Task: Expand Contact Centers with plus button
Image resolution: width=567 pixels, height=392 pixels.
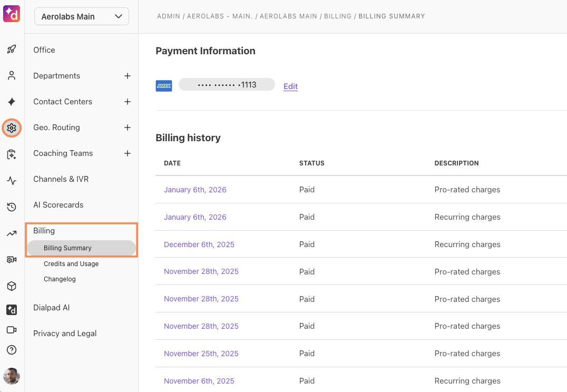Action: pos(127,102)
